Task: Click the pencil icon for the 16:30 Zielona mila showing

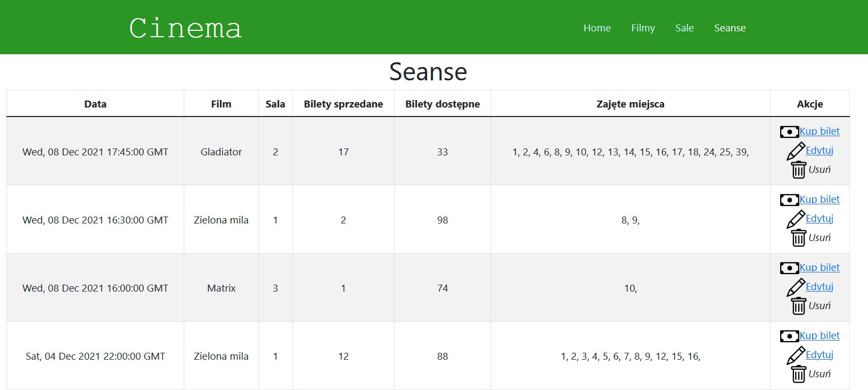Action: (796, 219)
